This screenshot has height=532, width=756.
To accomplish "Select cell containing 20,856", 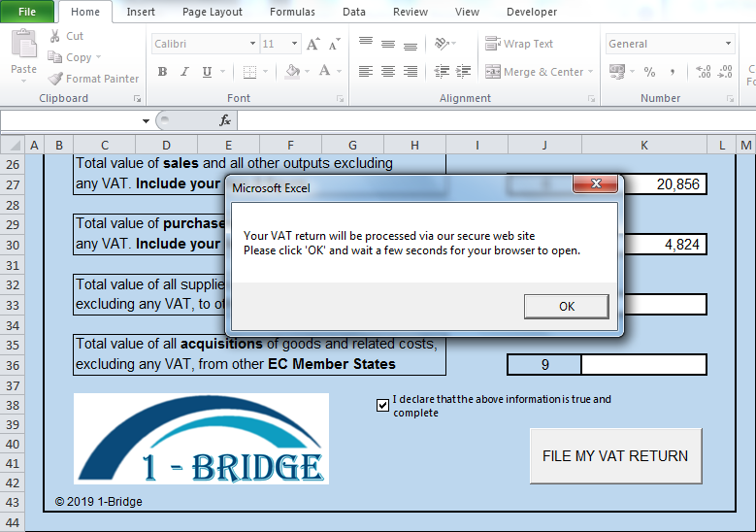I will (x=666, y=184).
